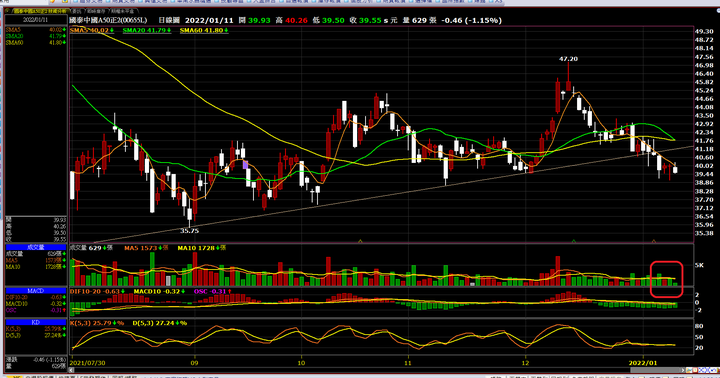Click header open price 39.93
720x378 pixels.
tap(259, 20)
